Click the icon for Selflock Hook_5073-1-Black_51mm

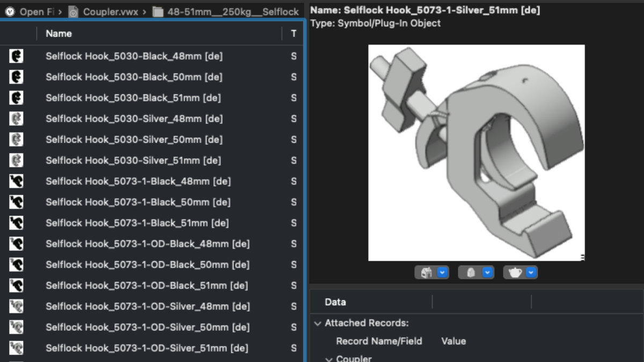click(x=16, y=223)
